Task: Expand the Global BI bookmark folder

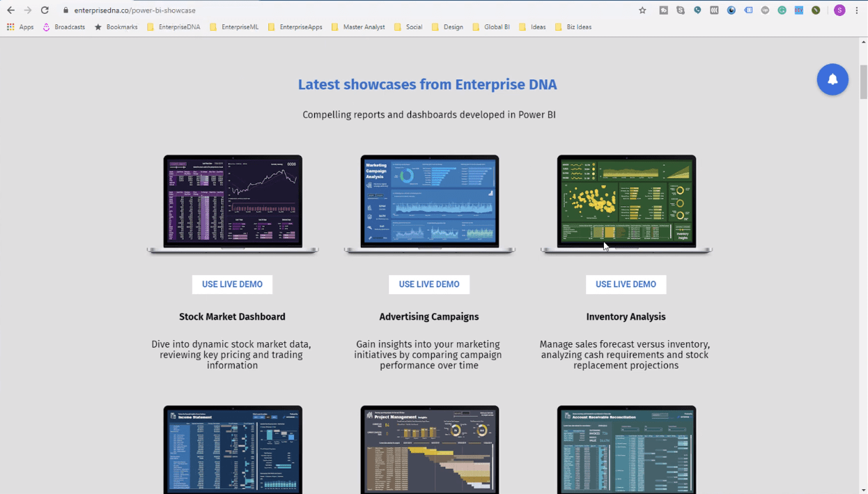Action: (491, 27)
